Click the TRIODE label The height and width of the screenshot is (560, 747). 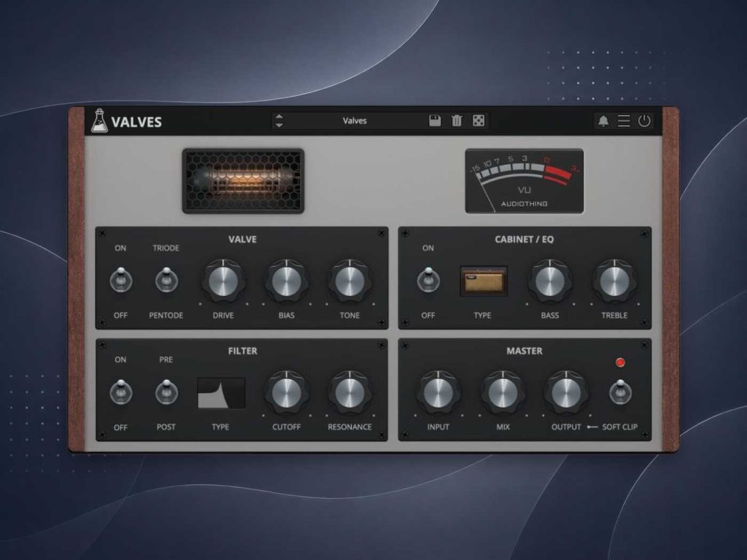click(x=166, y=248)
